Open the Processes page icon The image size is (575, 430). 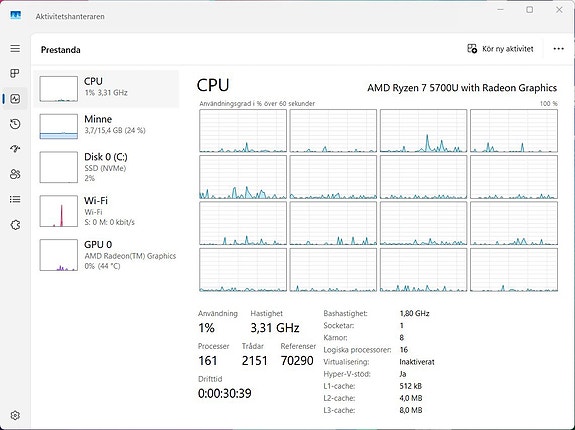click(x=15, y=73)
